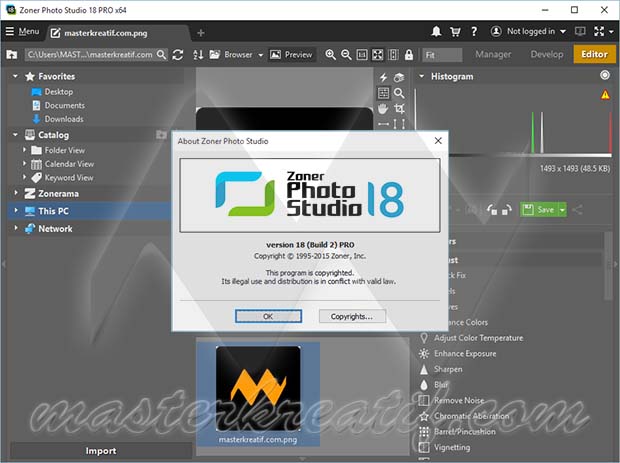Open Desktop in Favorites
This screenshot has height=463, width=620.
pos(59,92)
